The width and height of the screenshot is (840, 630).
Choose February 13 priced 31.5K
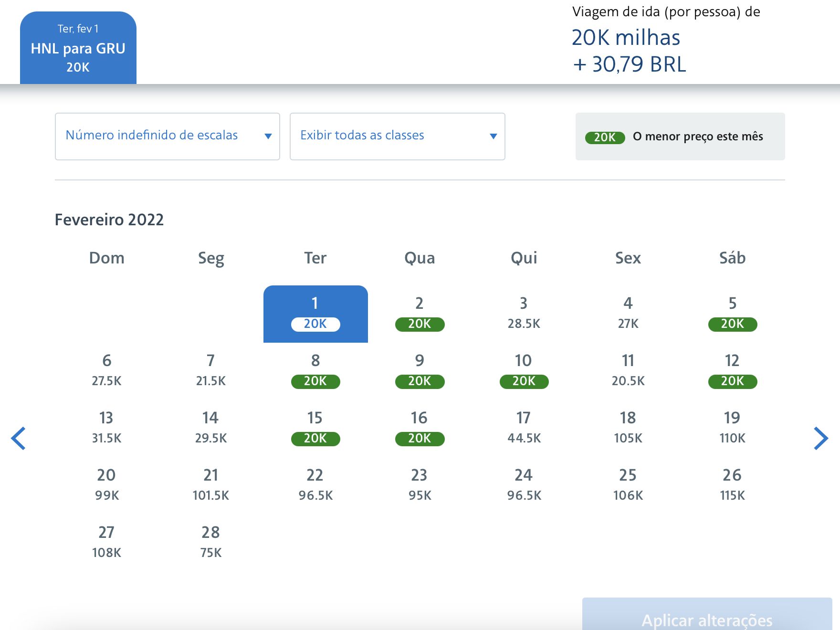point(107,429)
